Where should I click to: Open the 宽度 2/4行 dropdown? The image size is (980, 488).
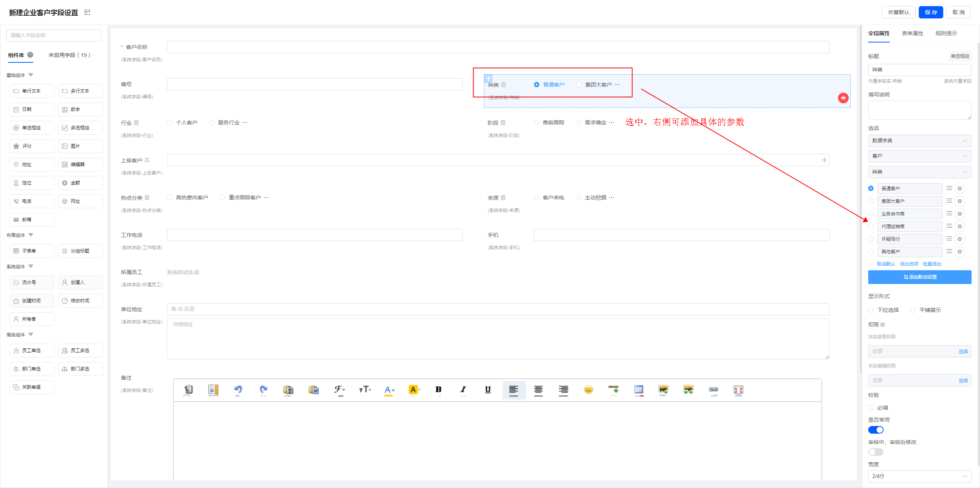[920, 476]
